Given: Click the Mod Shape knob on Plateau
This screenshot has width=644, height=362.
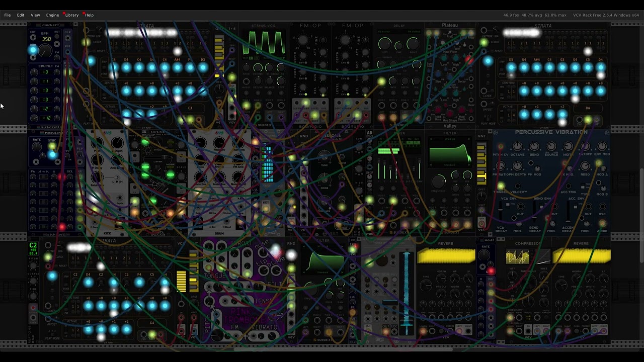Looking at the screenshot, I should pos(450,115).
